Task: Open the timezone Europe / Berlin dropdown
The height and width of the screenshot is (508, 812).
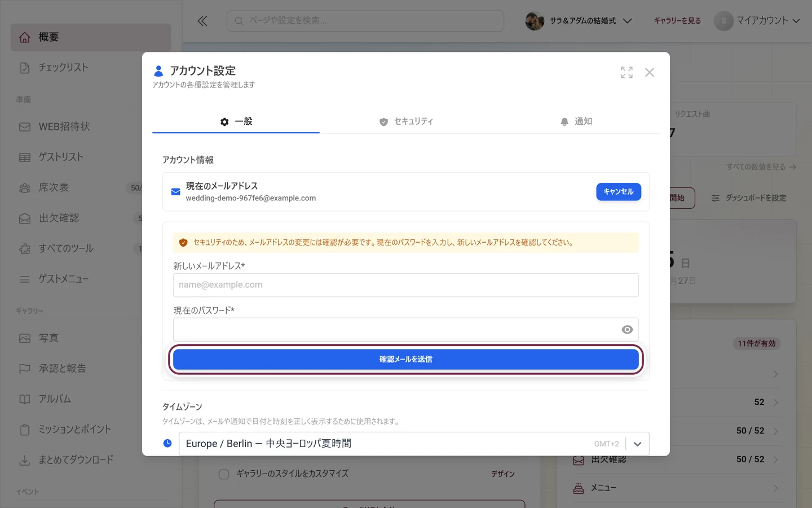Action: (414, 444)
